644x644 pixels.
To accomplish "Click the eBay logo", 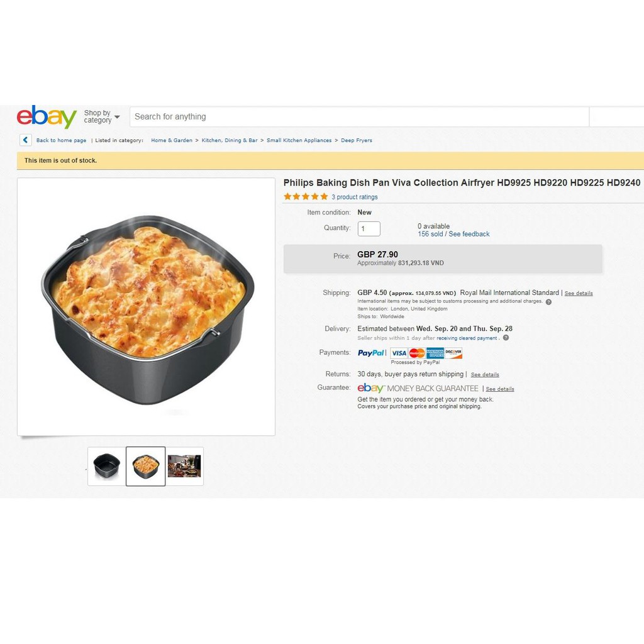I will click(47, 116).
